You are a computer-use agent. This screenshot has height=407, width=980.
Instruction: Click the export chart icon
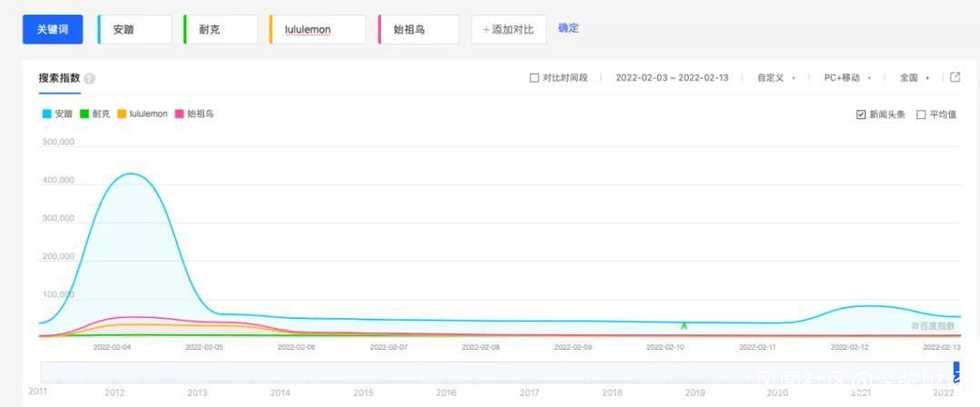click(955, 77)
